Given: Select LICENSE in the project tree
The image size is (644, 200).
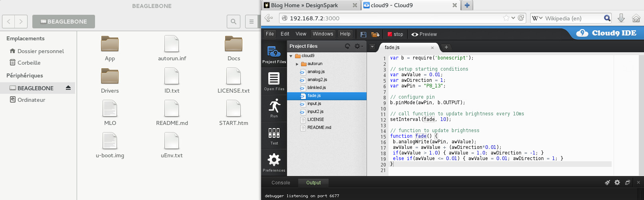Looking at the screenshot, I should [x=316, y=120].
